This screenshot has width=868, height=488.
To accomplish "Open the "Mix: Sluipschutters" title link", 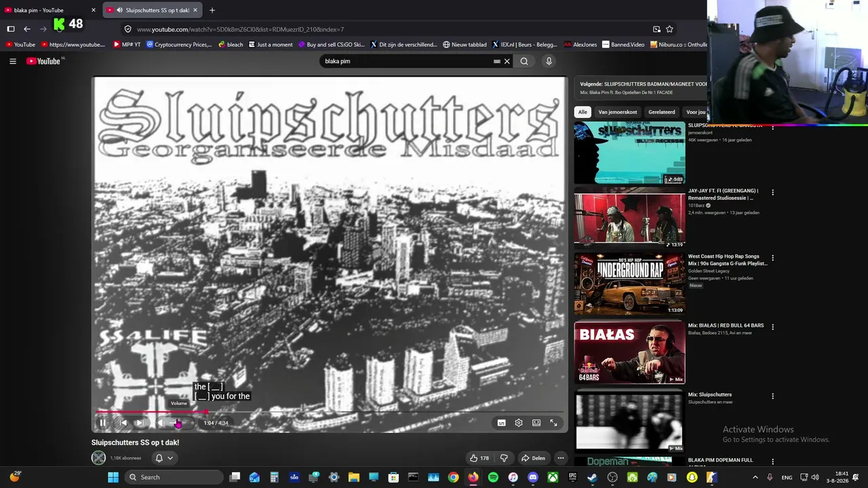I will 710,394.
